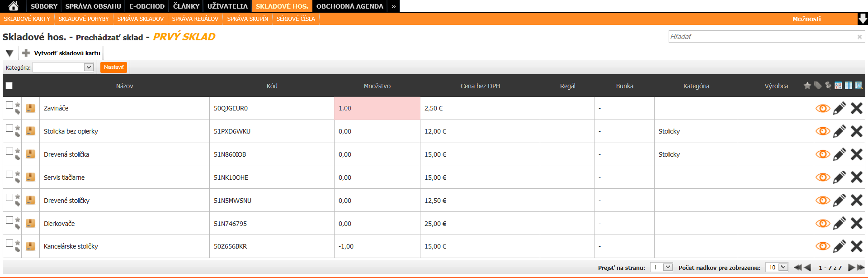868x278 pixels.
Task: Go to the previous page arrow
Action: click(807, 268)
